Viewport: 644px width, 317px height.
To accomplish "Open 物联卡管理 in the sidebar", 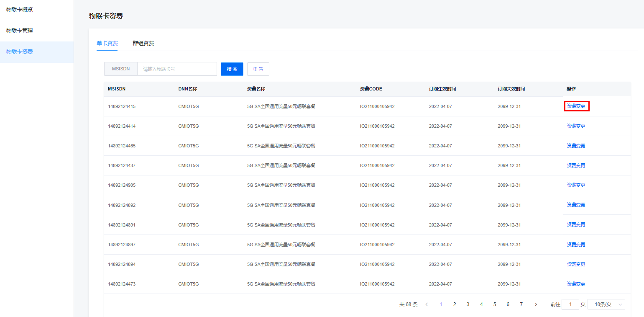I will click(x=20, y=31).
